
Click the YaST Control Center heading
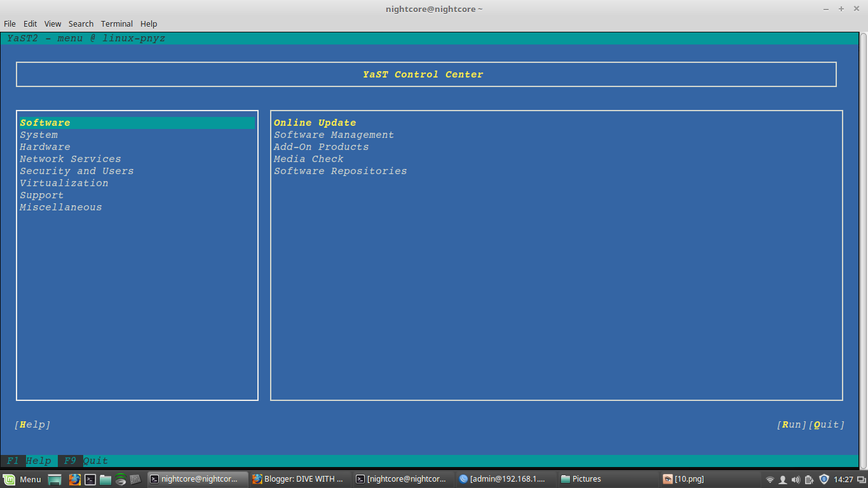423,74
